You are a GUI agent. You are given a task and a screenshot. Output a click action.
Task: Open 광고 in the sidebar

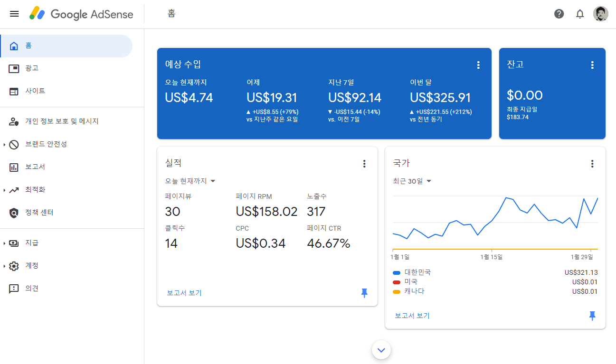(x=66, y=68)
